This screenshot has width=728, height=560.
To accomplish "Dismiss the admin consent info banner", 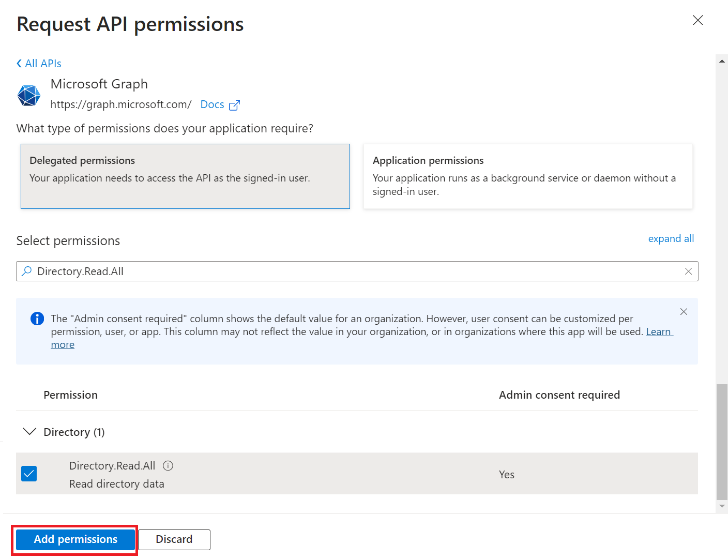I will pyautogui.click(x=684, y=312).
